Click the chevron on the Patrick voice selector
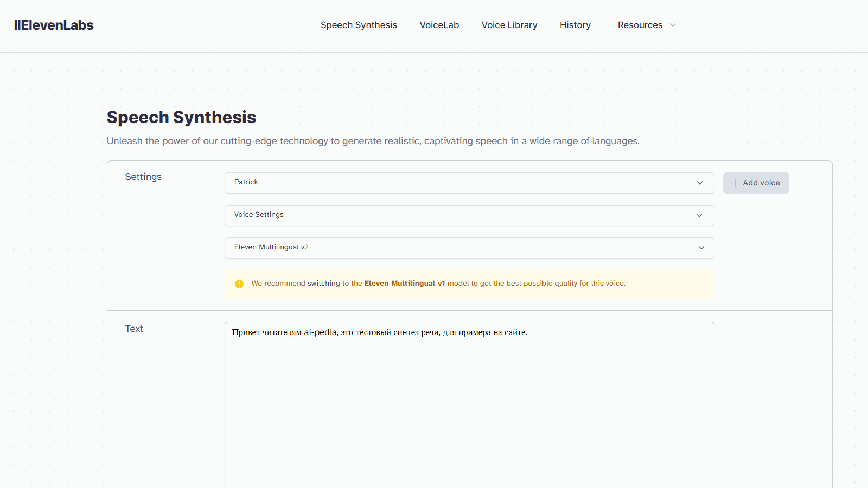868x488 pixels. coord(700,183)
